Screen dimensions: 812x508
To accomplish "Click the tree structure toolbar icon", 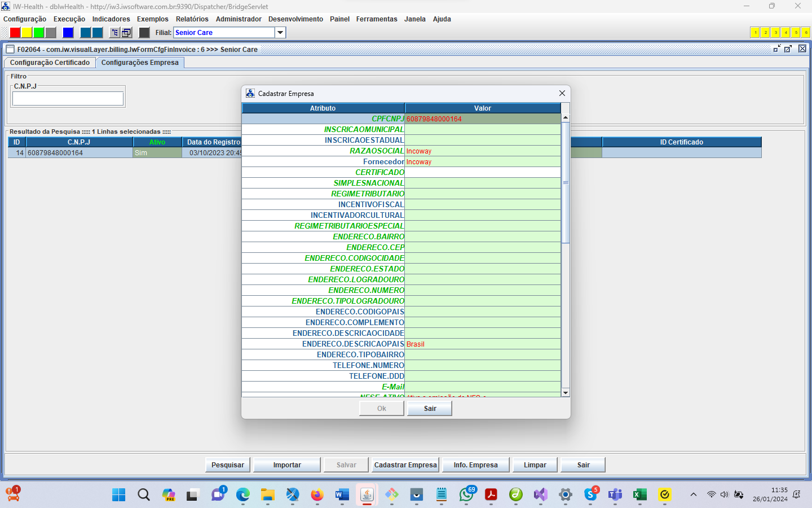I will (x=114, y=33).
